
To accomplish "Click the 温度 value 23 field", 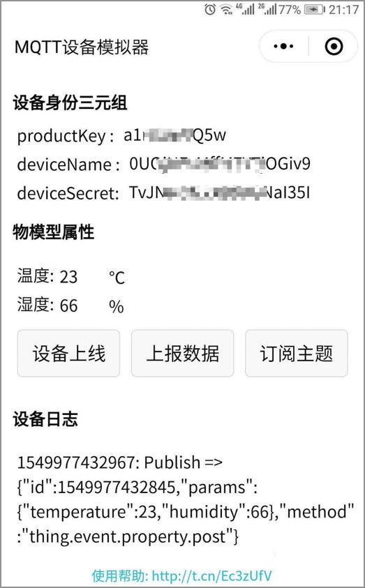I will point(68,277).
